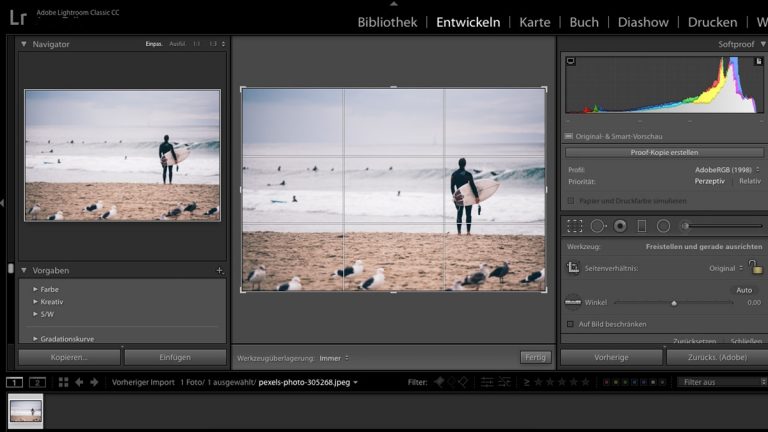This screenshot has height=432, width=768.
Task: Choose the red eye correction tool
Action: pos(620,226)
